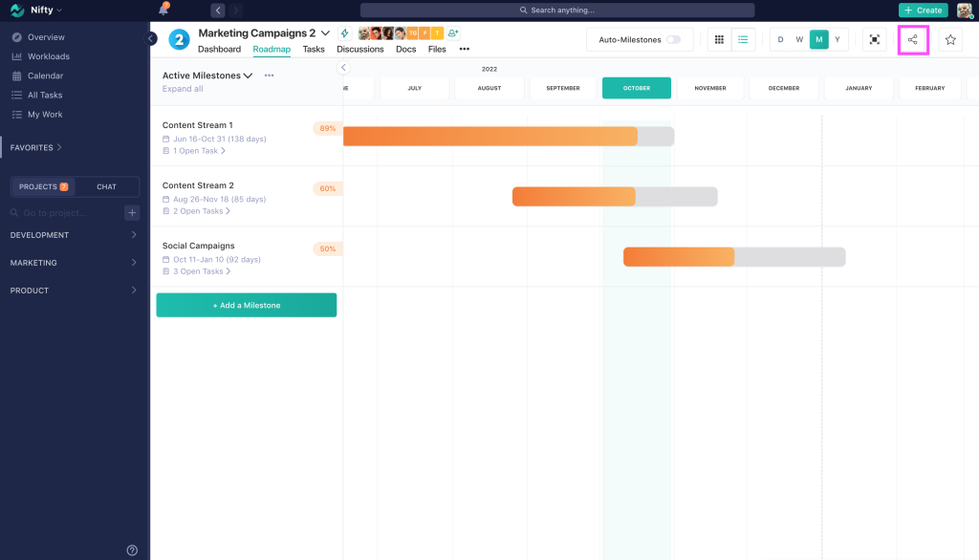Select the Y year timescale
Image resolution: width=979 pixels, height=560 pixels.
(838, 40)
